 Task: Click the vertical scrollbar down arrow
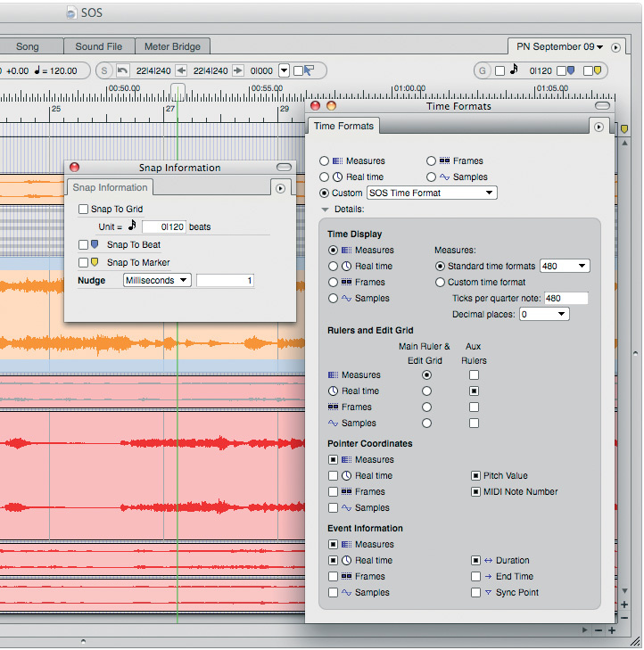pos(624,591)
